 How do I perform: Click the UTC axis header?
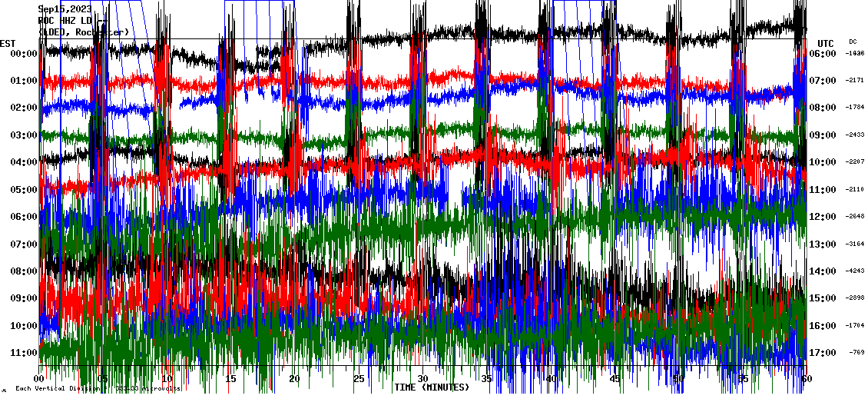pyautogui.click(x=825, y=43)
